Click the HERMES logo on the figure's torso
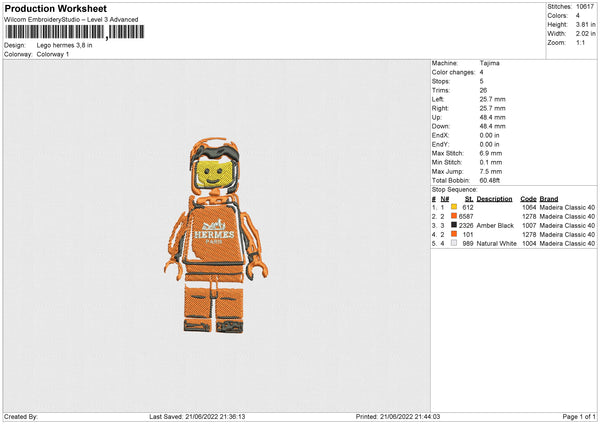This screenshot has width=600, height=424. (214, 232)
